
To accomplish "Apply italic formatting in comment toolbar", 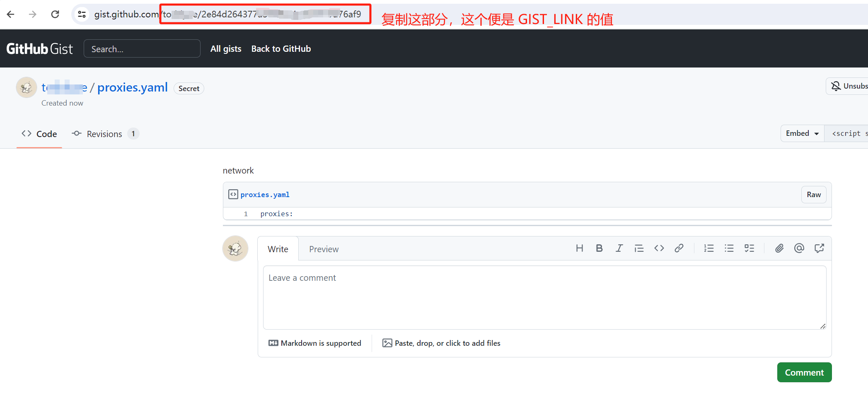I will click(619, 248).
